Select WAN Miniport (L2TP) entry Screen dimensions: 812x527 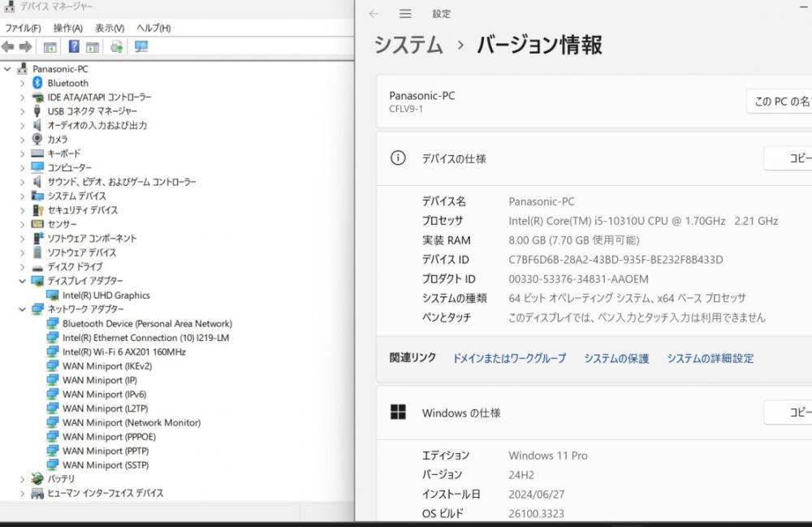105,408
